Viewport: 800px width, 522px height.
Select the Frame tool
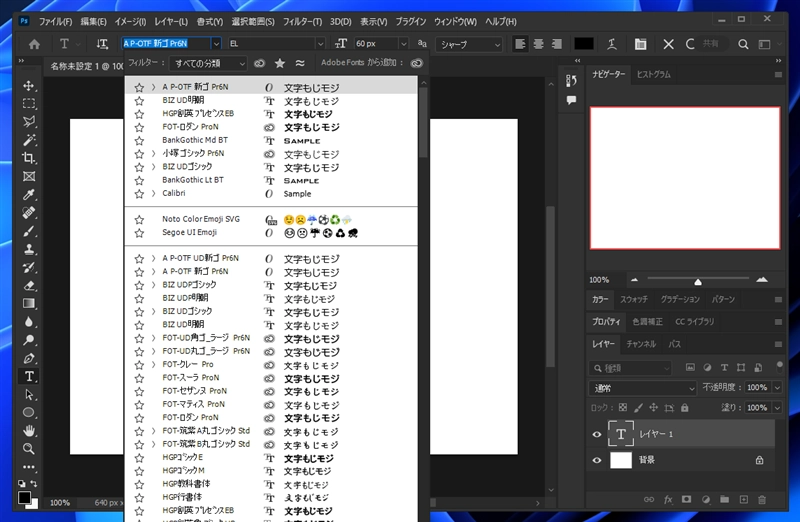(x=29, y=177)
